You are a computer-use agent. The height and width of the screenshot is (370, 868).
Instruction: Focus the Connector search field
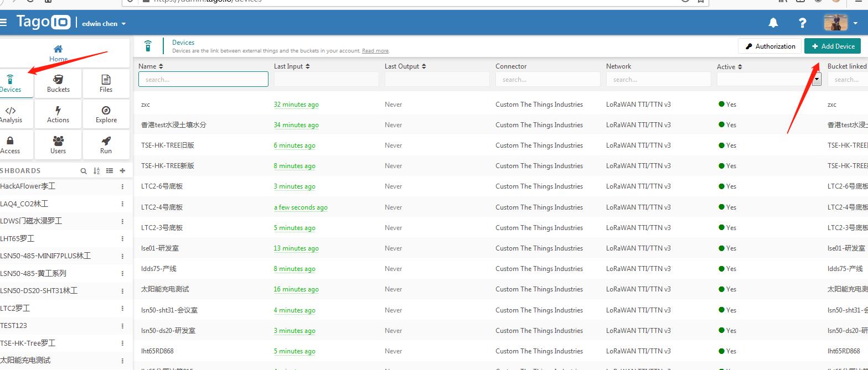[x=548, y=80]
